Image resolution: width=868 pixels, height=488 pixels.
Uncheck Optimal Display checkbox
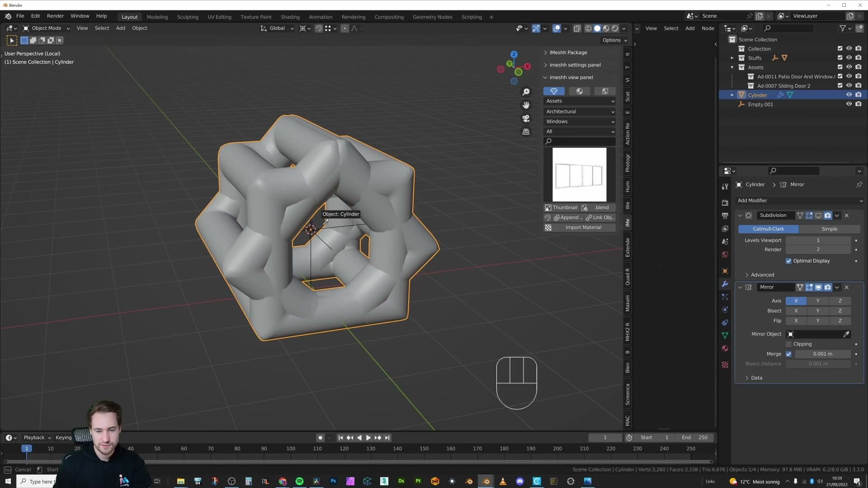(x=789, y=261)
